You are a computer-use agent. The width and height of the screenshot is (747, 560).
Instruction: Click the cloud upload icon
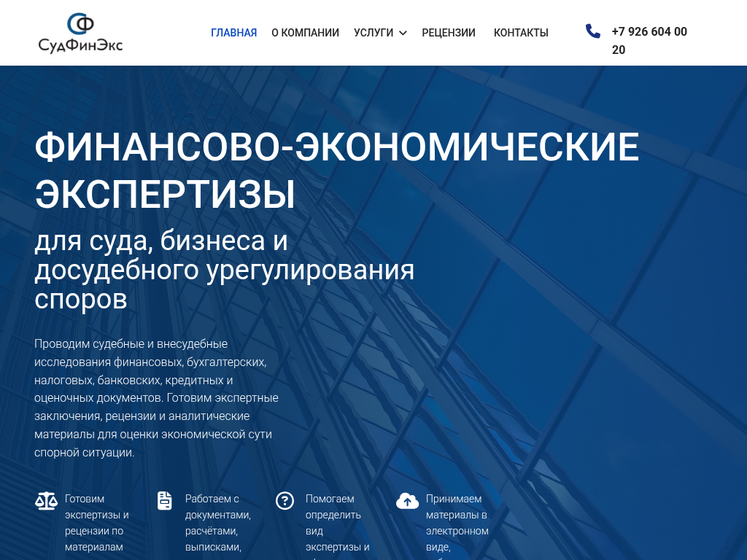click(x=407, y=501)
